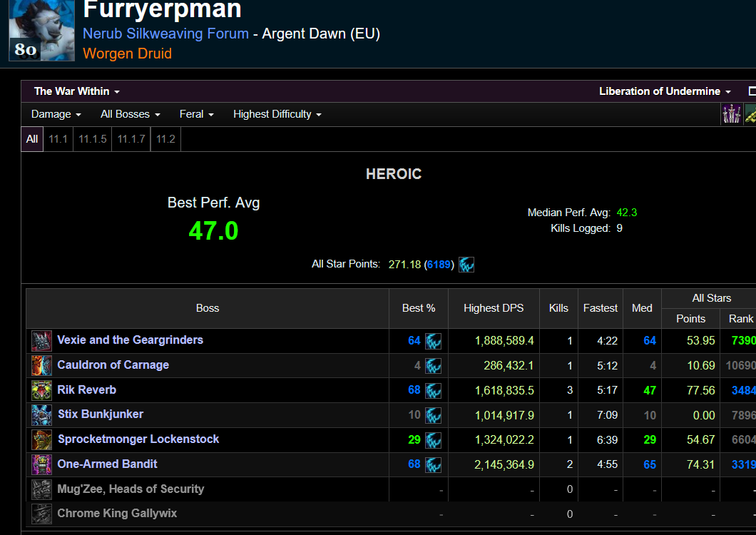Click the Sprocketmonger Lockenstock boss icon
Viewport: 756px width, 535px height.
coord(41,440)
